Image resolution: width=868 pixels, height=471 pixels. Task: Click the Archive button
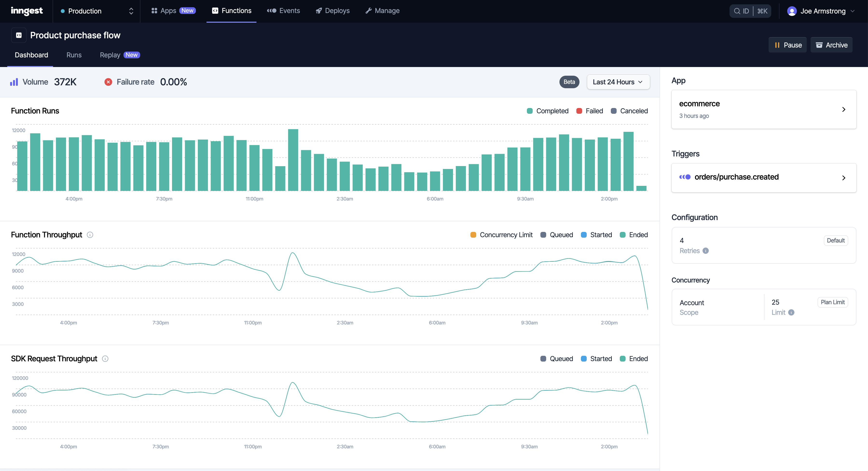[x=831, y=45]
